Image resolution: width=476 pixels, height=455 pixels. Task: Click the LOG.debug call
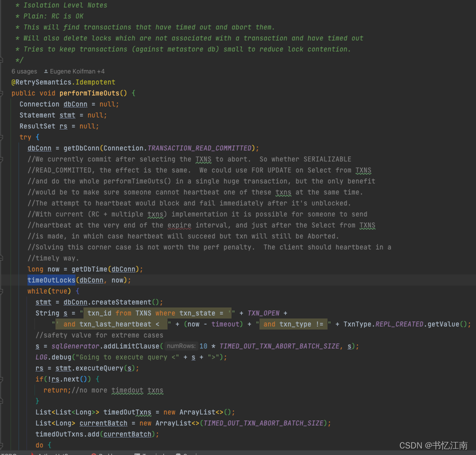53,357
